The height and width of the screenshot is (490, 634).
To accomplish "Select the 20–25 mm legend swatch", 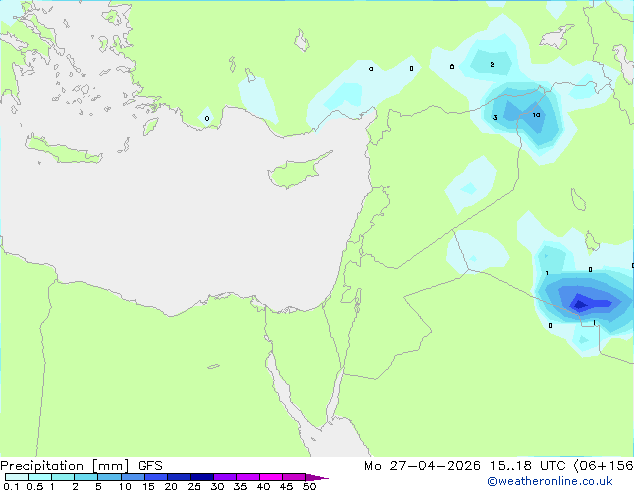I will coord(178,477).
